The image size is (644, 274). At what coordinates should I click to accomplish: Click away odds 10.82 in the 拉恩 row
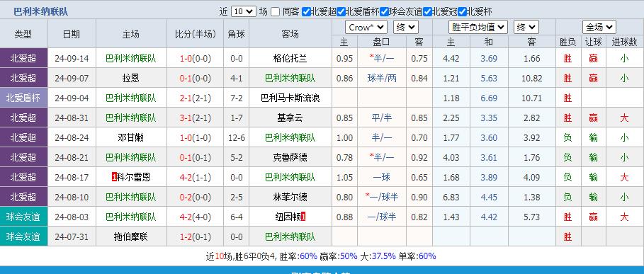tap(532, 78)
